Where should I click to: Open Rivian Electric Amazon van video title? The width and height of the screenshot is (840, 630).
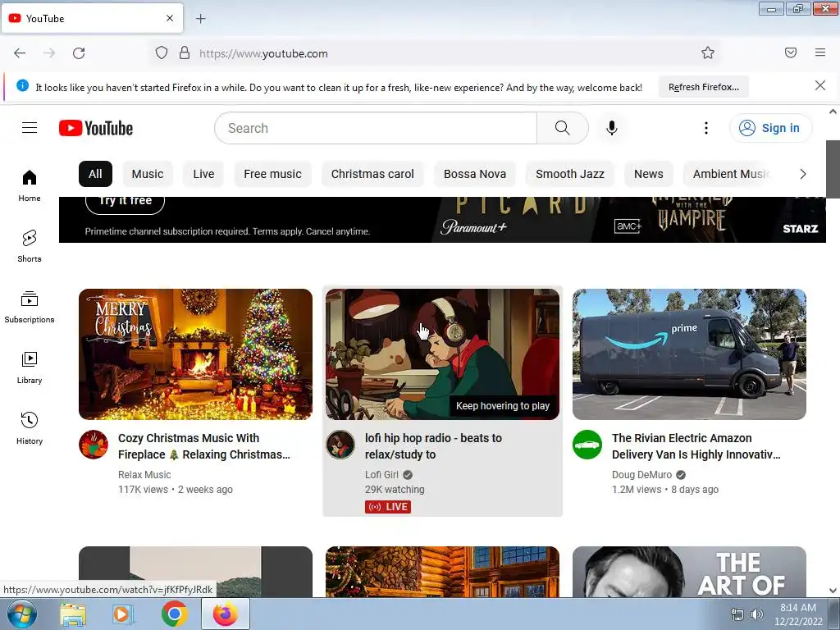(696, 446)
